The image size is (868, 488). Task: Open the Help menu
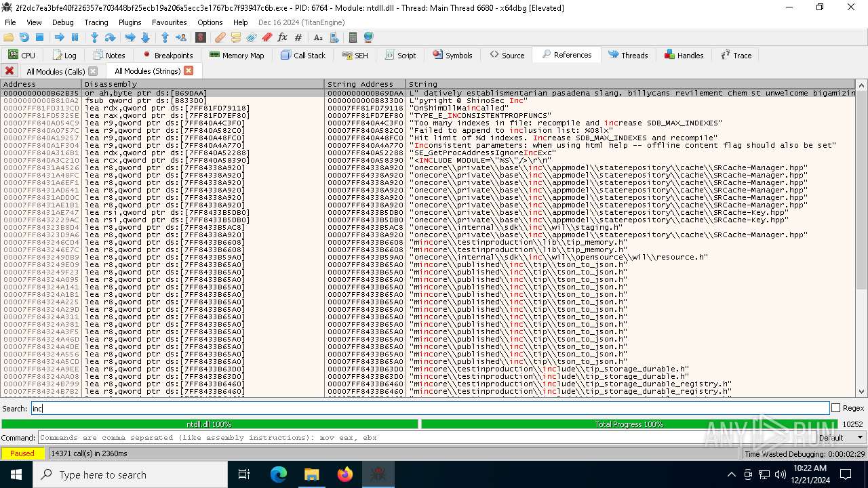[x=240, y=22]
